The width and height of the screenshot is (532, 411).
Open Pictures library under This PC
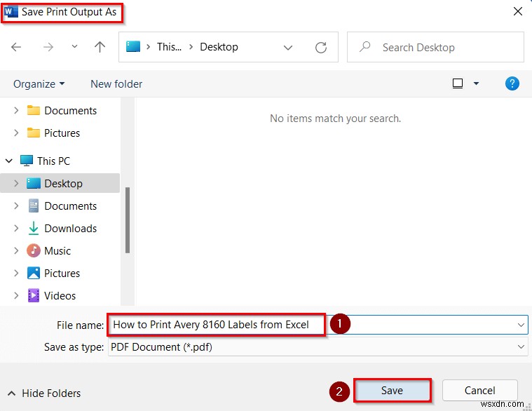62,274
